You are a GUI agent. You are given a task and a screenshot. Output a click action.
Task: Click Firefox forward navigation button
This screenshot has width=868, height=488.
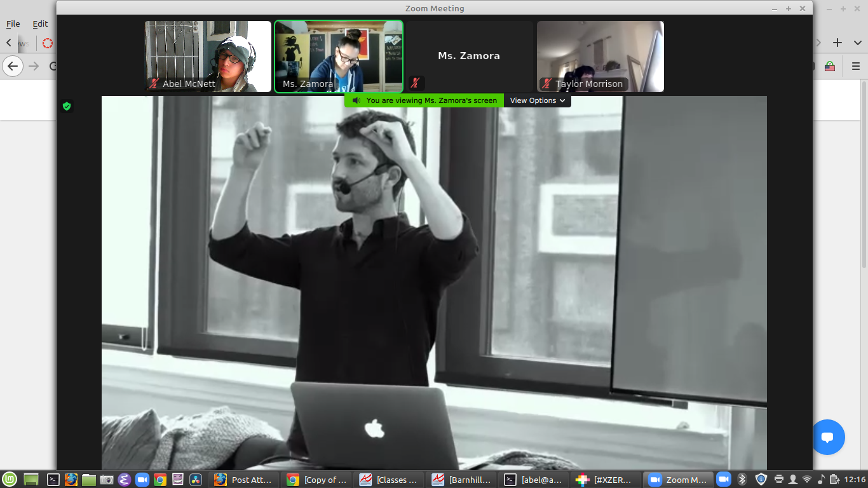click(34, 66)
